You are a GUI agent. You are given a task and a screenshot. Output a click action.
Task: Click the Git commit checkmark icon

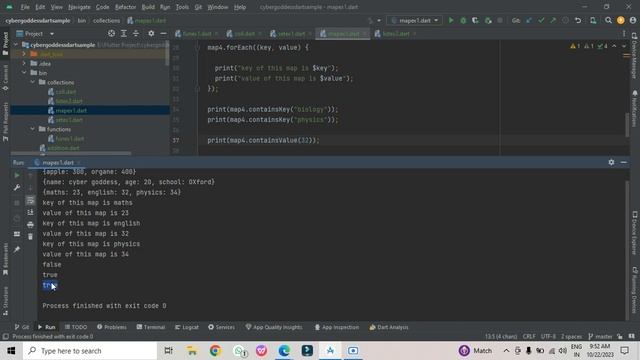(x=541, y=20)
